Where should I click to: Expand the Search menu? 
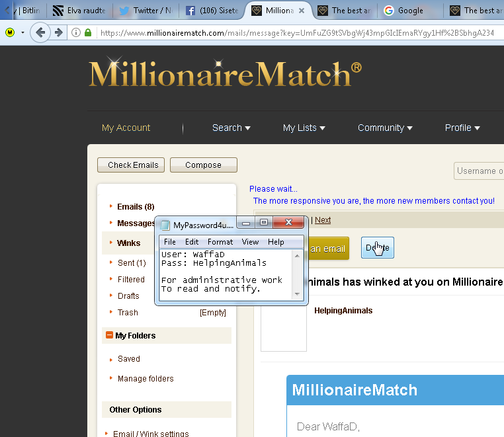tap(231, 128)
